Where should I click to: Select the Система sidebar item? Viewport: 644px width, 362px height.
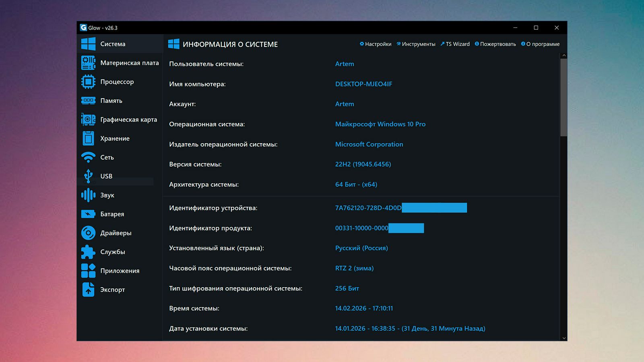pyautogui.click(x=113, y=44)
